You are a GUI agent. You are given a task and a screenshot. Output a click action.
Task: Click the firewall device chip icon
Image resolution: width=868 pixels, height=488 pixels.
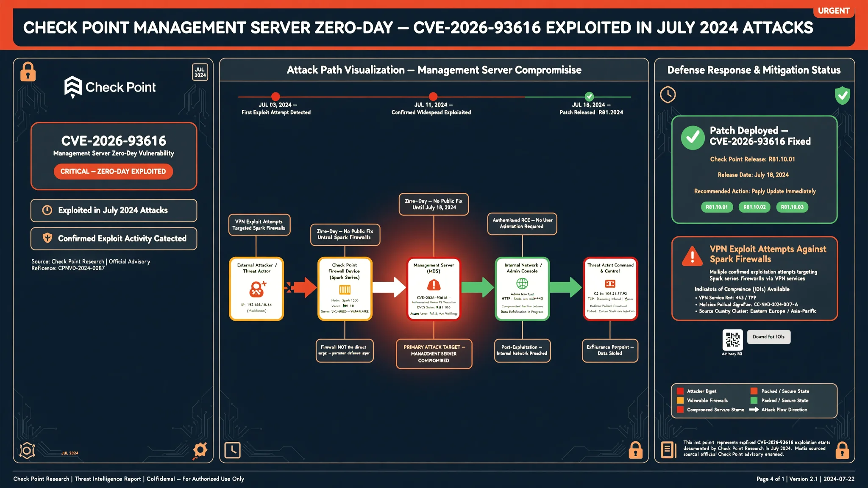tap(345, 290)
